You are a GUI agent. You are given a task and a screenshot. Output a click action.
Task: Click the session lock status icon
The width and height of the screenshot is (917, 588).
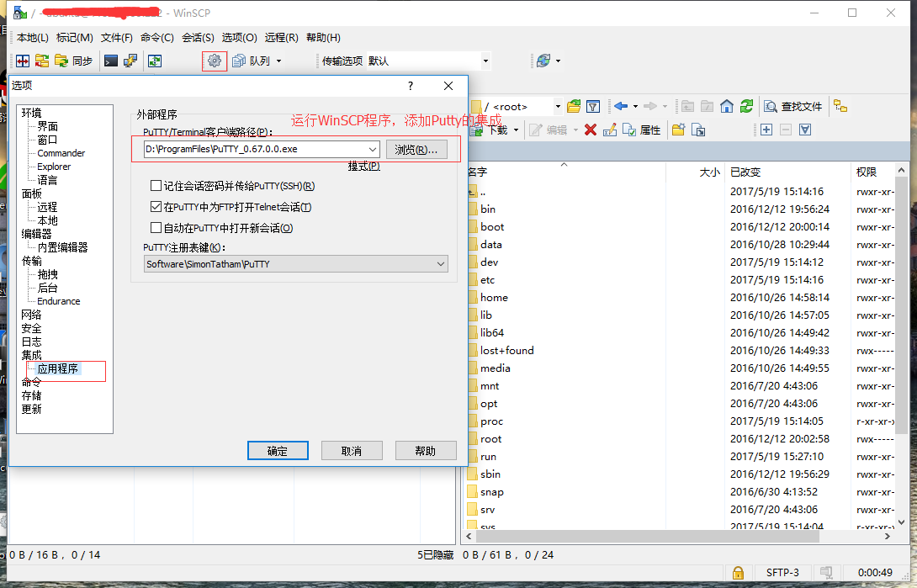pyautogui.click(x=738, y=573)
